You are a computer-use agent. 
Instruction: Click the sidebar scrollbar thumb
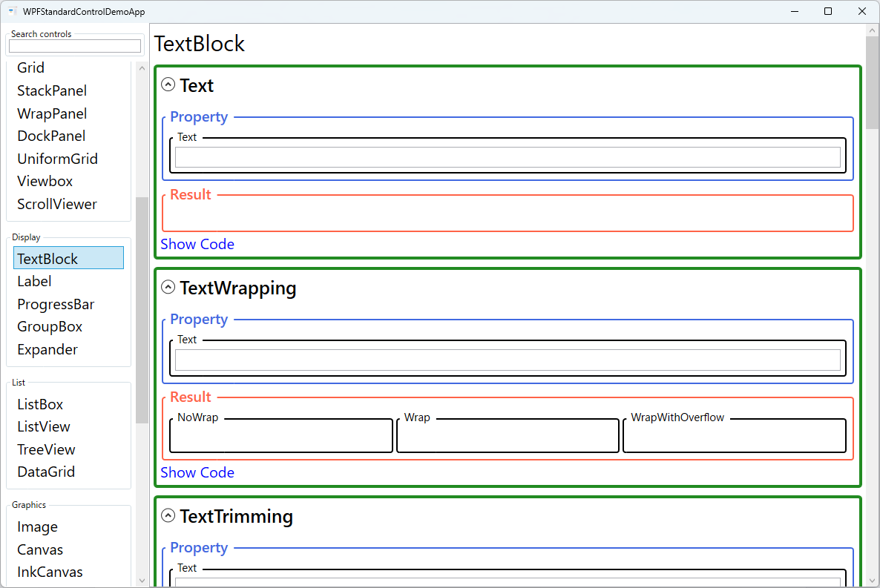[142, 310]
